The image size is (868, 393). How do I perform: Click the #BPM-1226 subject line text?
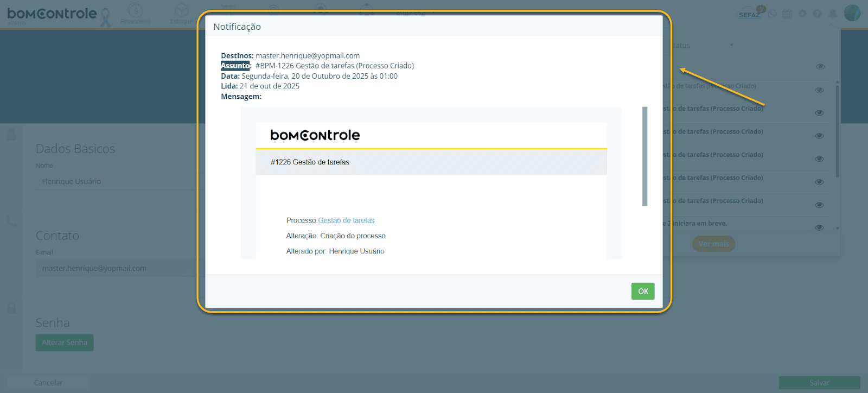[335, 66]
